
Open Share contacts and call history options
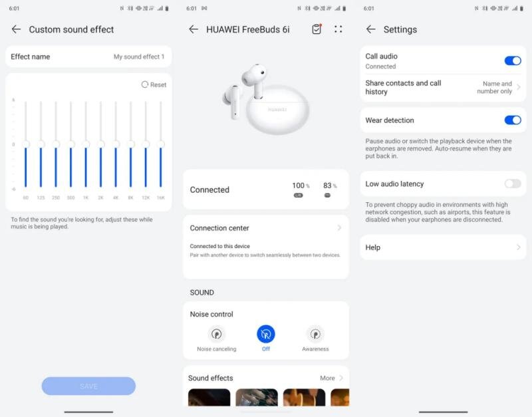443,87
